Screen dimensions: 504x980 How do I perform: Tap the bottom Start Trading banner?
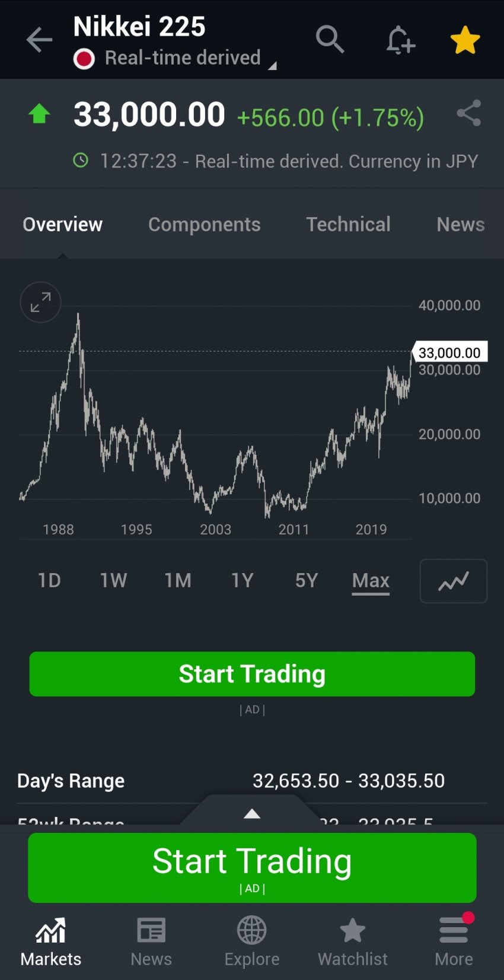point(252,867)
